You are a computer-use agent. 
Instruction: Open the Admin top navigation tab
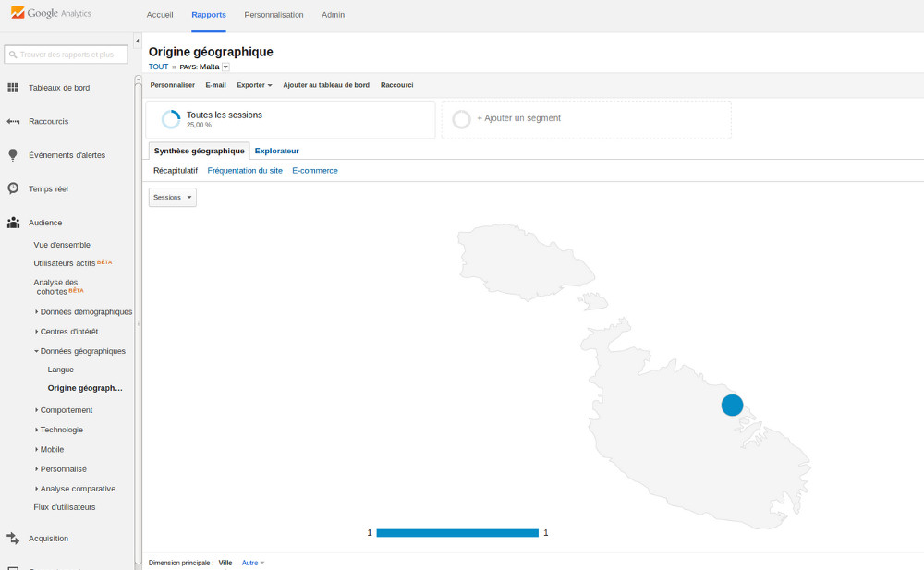coord(333,15)
